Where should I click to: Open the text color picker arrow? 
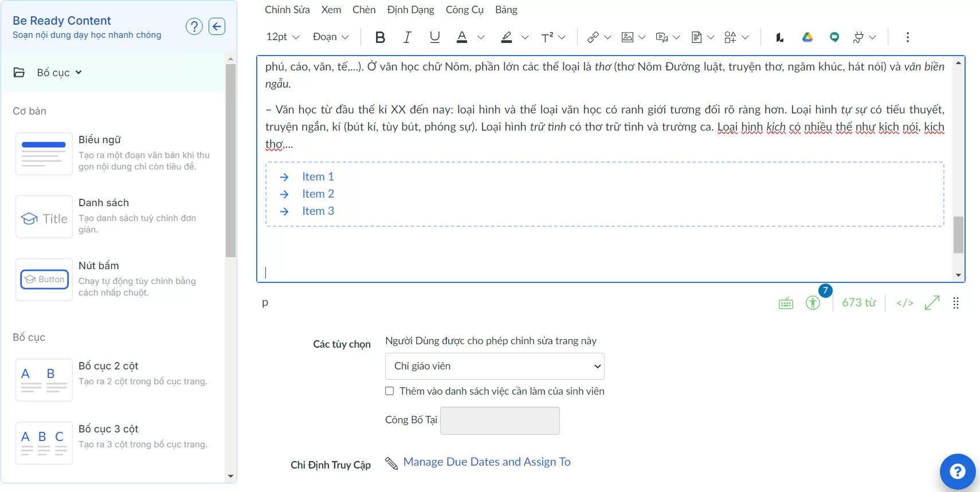click(x=481, y=37)
